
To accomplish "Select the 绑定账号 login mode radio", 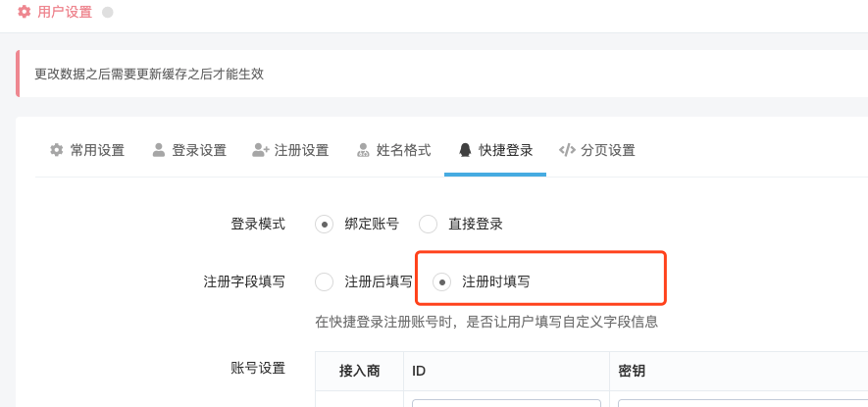I will pos(325,225).
